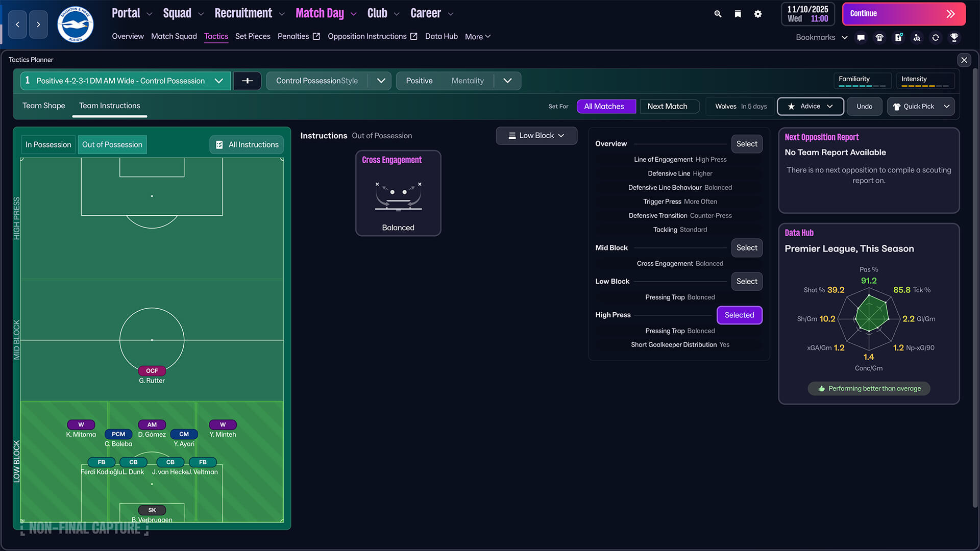Click the phone notifications icon
This screenshot has width=980, height=551.
coord(879,38)
